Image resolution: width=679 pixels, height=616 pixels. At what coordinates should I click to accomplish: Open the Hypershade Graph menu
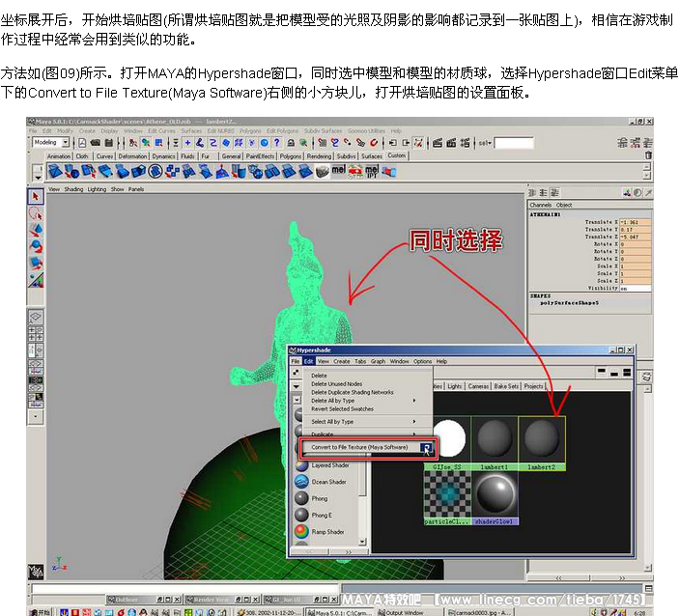point(378,361)
